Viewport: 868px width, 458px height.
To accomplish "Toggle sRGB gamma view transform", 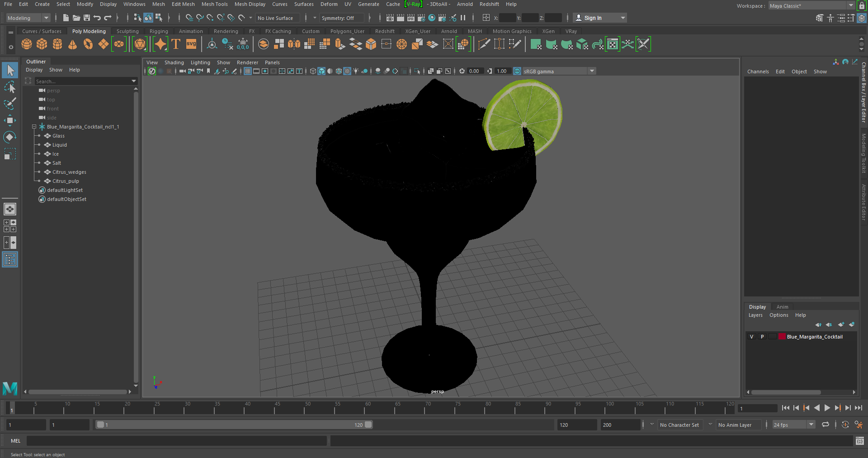I will 517,71.
